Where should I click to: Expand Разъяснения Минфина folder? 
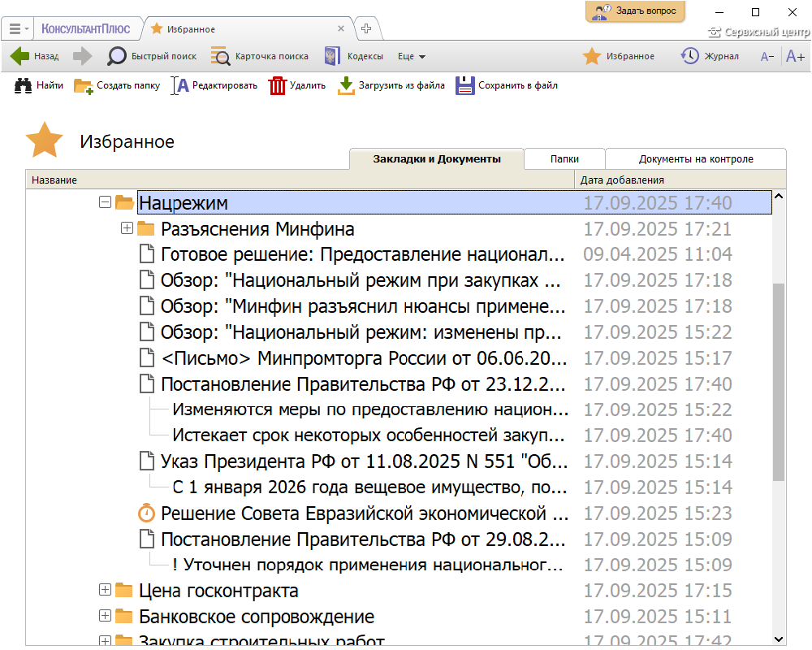[x=127, y=228]
